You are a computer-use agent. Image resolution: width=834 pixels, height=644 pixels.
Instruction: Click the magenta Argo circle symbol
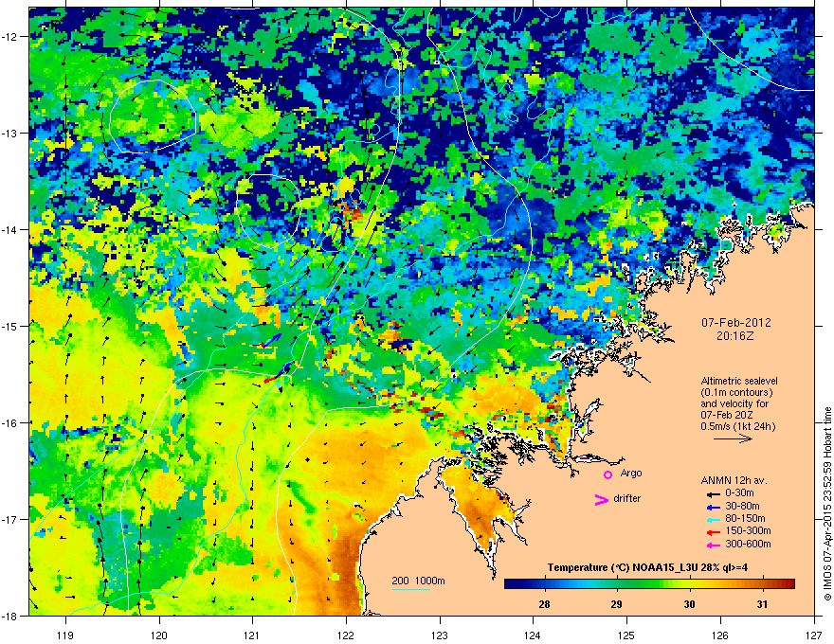click(607, 474)
